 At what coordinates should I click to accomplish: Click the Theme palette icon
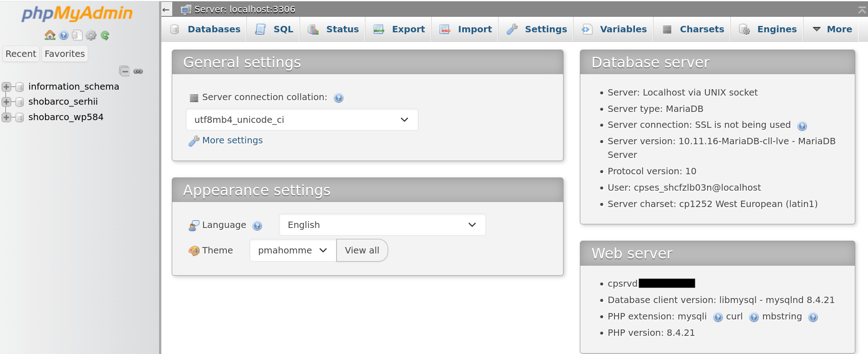coord(194,251)
